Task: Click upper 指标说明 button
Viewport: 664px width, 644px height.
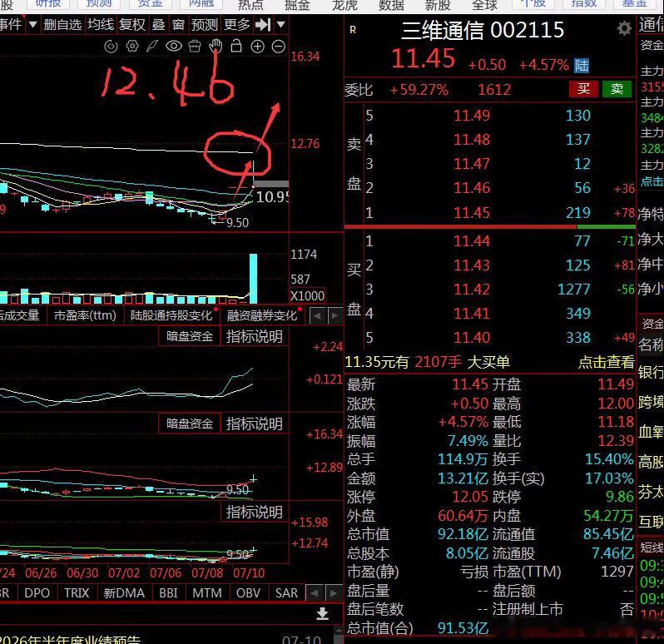Action: [254, 336]
